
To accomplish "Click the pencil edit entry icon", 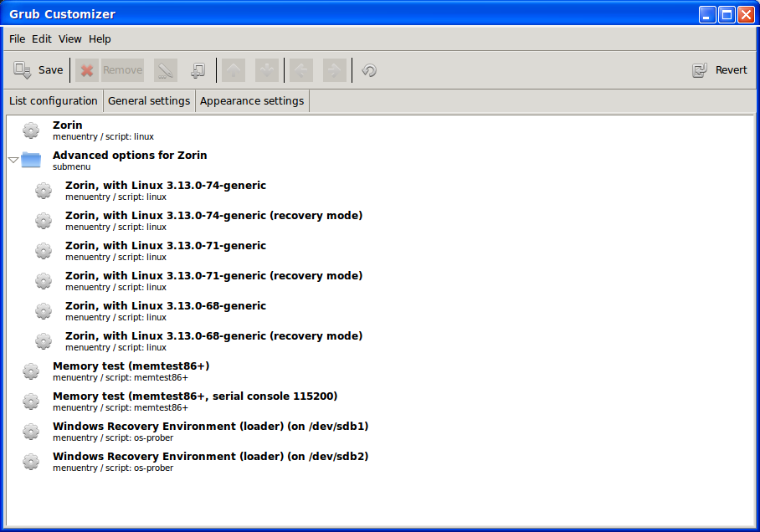I will pyautogui.click(x=166, y=70).
